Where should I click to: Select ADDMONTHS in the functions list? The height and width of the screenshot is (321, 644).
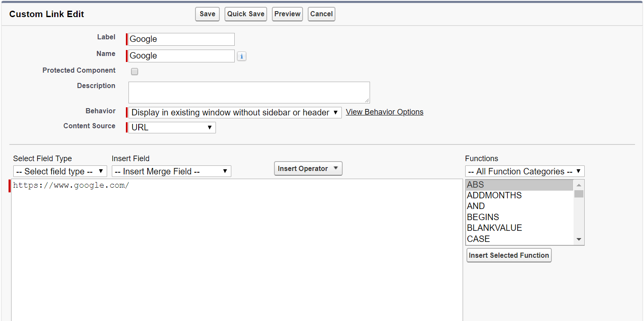click(x=494, y=195)
